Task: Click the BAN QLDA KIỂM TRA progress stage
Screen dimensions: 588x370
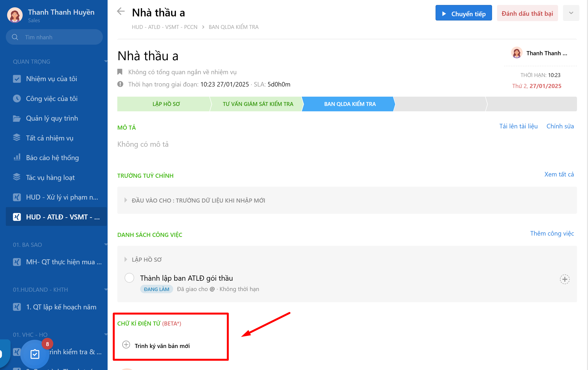Action: 350,104
